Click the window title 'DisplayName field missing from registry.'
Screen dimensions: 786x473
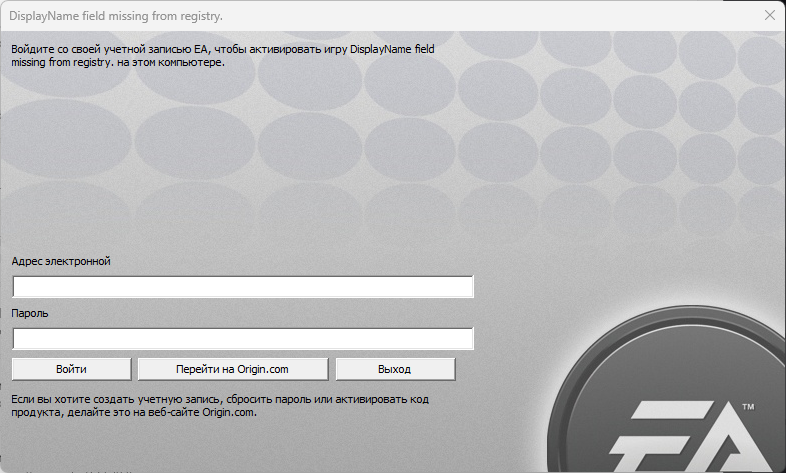tap(116, 16)
